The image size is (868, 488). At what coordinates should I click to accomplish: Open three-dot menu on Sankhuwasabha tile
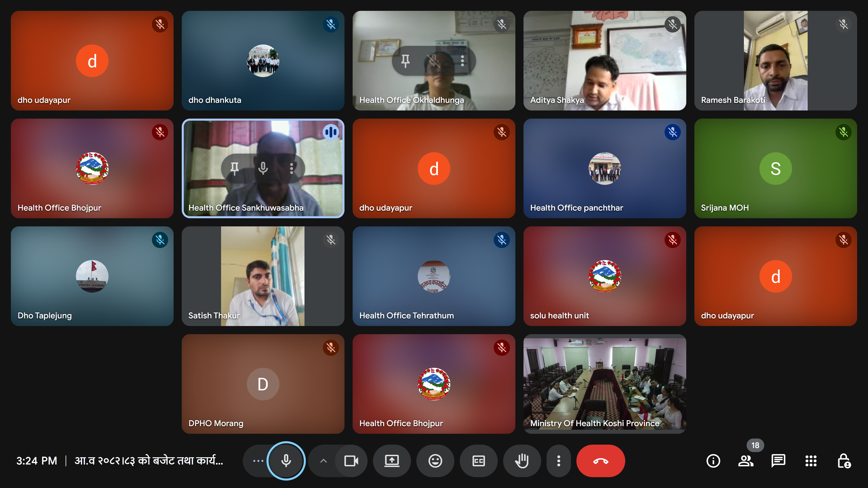(x=291, y=168)
